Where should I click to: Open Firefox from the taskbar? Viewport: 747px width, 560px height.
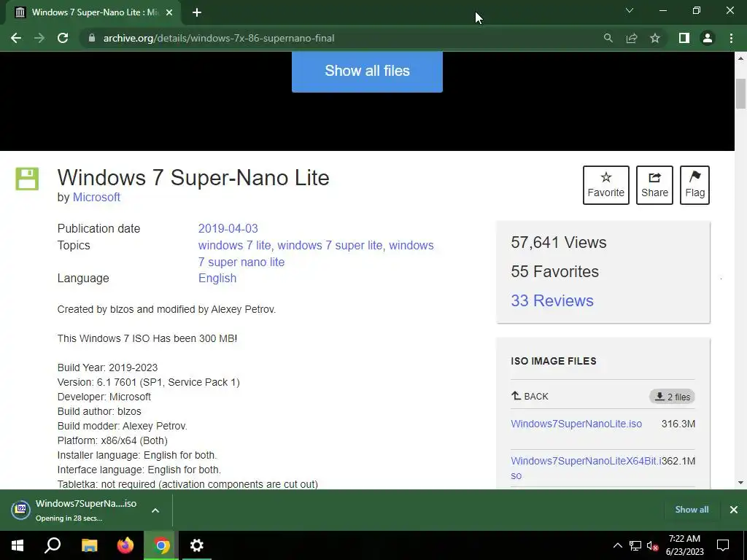click(x=125, y=545)
